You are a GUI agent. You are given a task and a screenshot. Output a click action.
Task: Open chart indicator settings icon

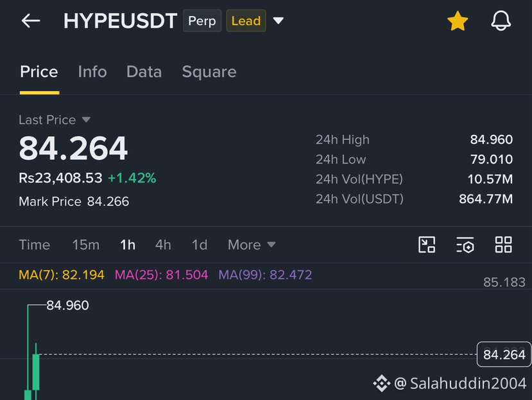point(465,245)
